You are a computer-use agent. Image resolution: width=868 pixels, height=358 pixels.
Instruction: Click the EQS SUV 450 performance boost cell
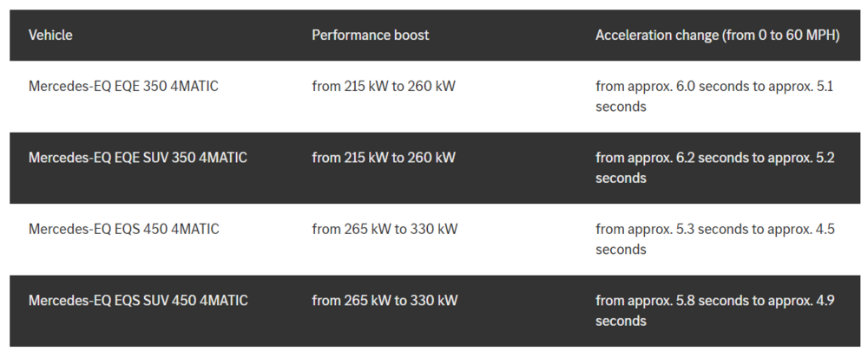(x=385, y=301)
